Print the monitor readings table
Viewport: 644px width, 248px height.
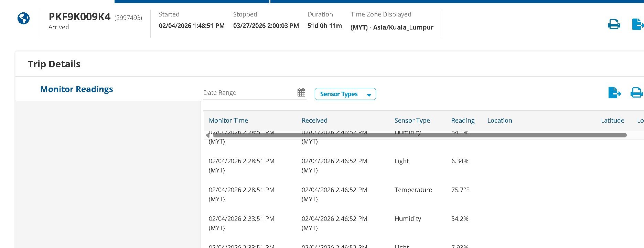click(636, 93)
